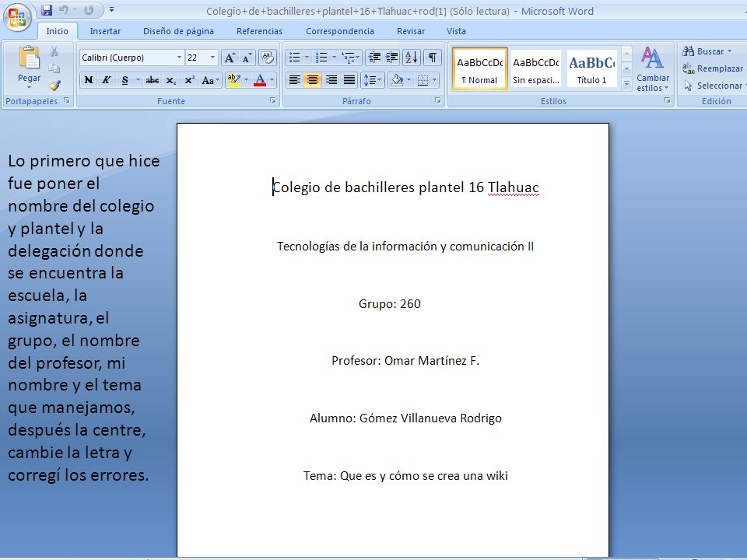Save the document with the floppy icon

[46, 10]
